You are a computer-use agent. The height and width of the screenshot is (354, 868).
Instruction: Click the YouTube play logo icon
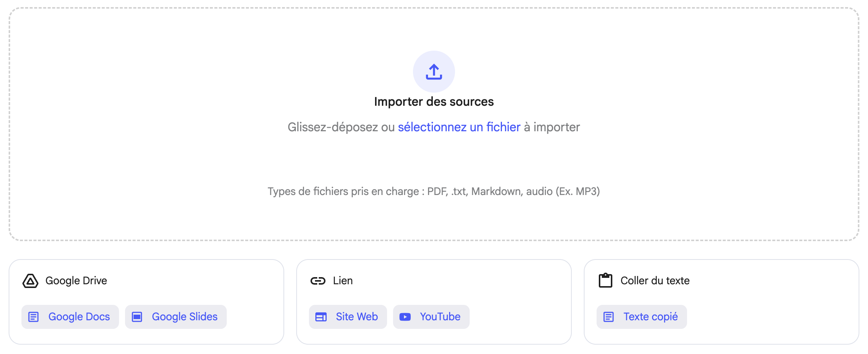coord(405,316)
